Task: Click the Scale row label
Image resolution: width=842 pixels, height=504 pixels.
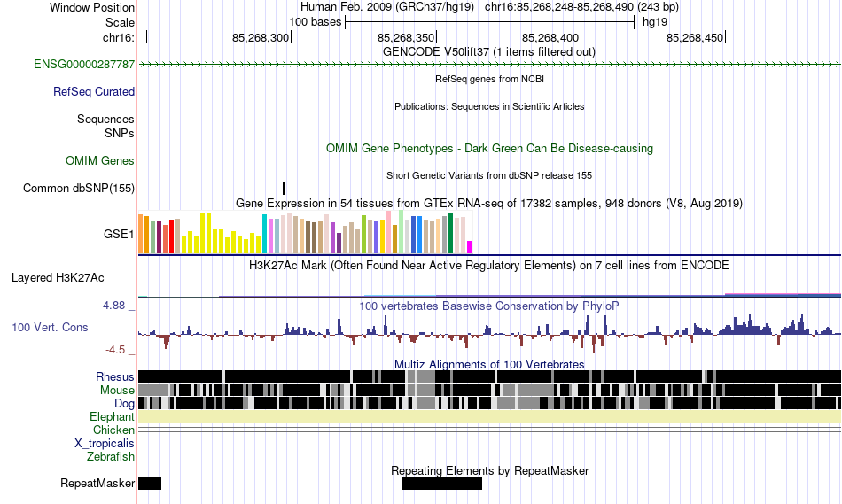Action: (x=120, y=22)
